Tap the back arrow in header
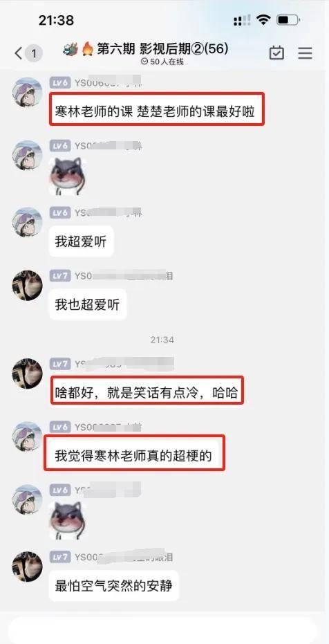 tap(18, 53)
